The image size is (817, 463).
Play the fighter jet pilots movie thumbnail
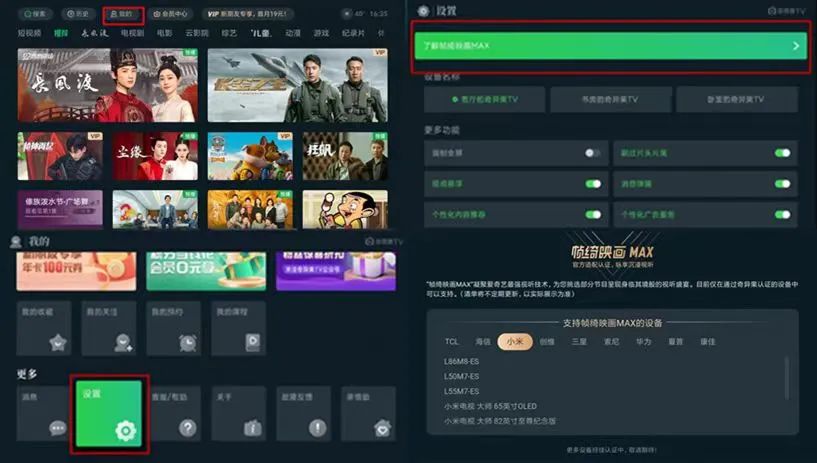298,85
